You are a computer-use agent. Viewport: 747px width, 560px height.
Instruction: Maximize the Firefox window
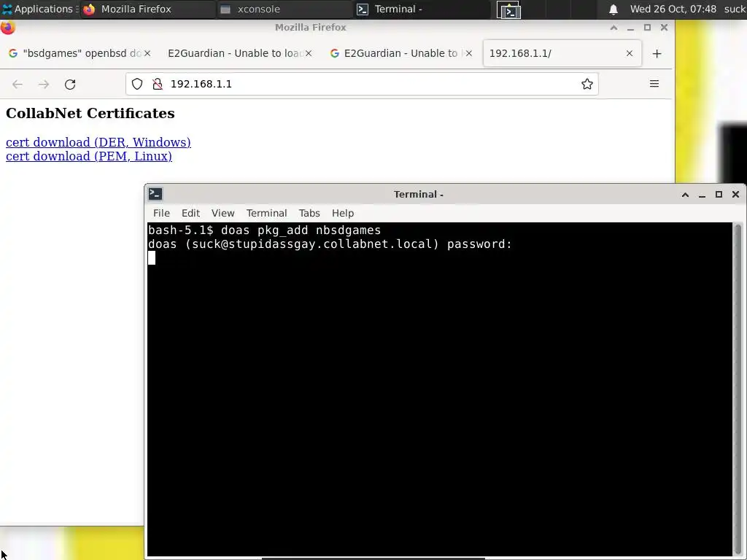click(647, 28)
